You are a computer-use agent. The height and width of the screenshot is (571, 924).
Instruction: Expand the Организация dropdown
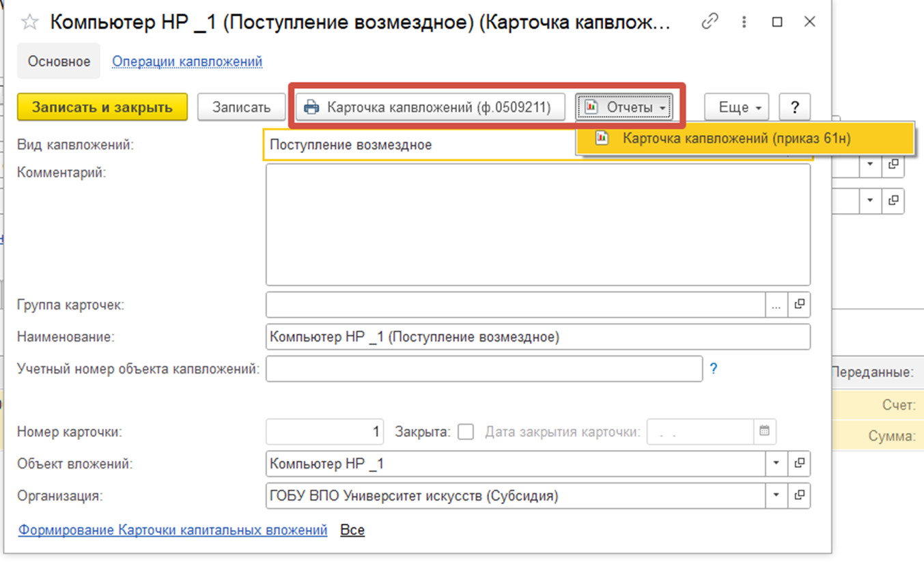776,496
